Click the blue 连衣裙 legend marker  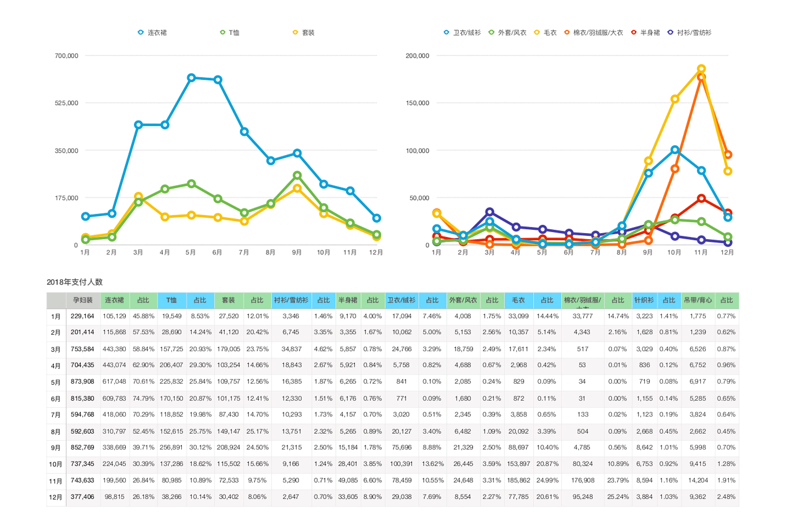click(141, 32)
